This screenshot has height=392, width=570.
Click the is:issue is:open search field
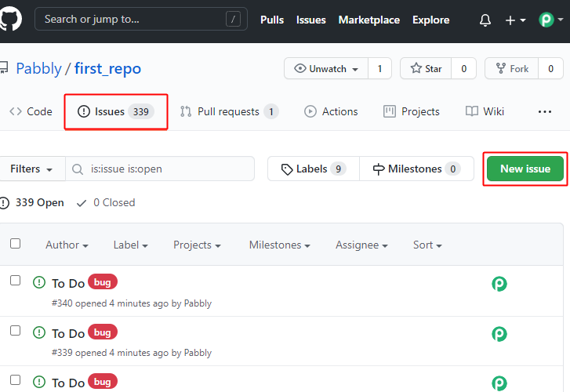[160, 169]
